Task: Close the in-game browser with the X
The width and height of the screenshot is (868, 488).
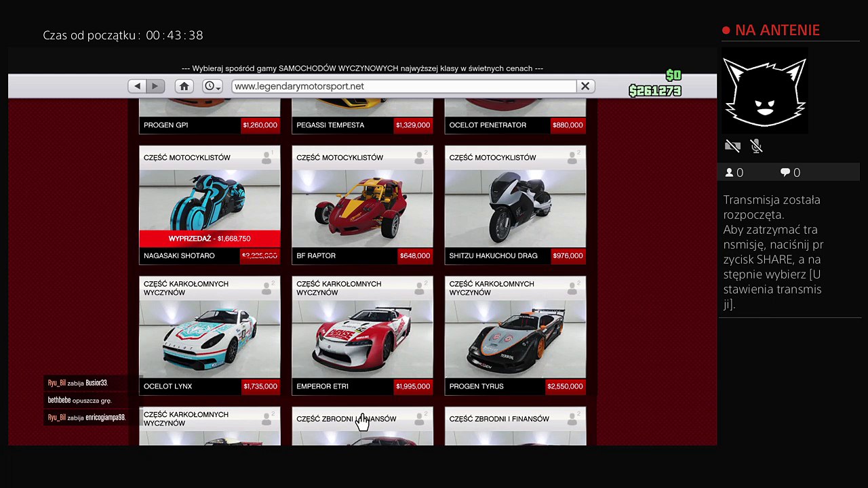Action: [585, 86]
